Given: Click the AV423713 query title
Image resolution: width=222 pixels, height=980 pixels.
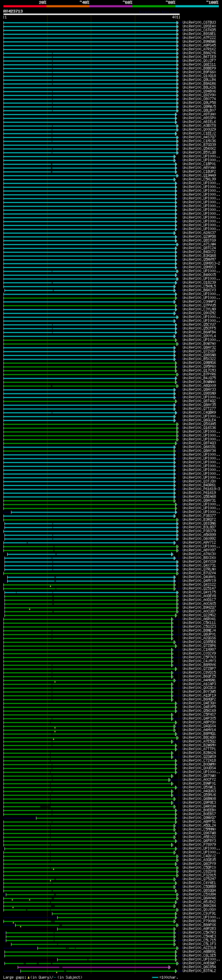Looking at the screenshot, I should click(x=13, y=11).
